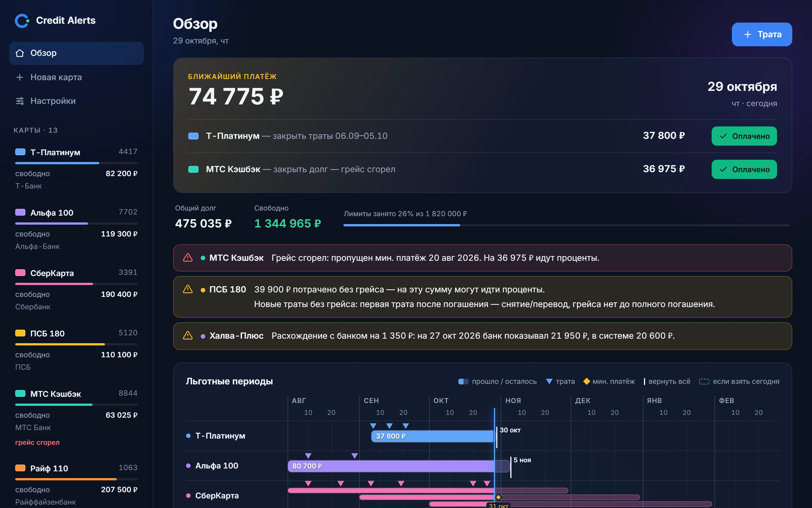Open the Т-Платинум card in sidebar
Image resolution: width=812 pixels, height=508 pixels.
click(x=76, y=169)
